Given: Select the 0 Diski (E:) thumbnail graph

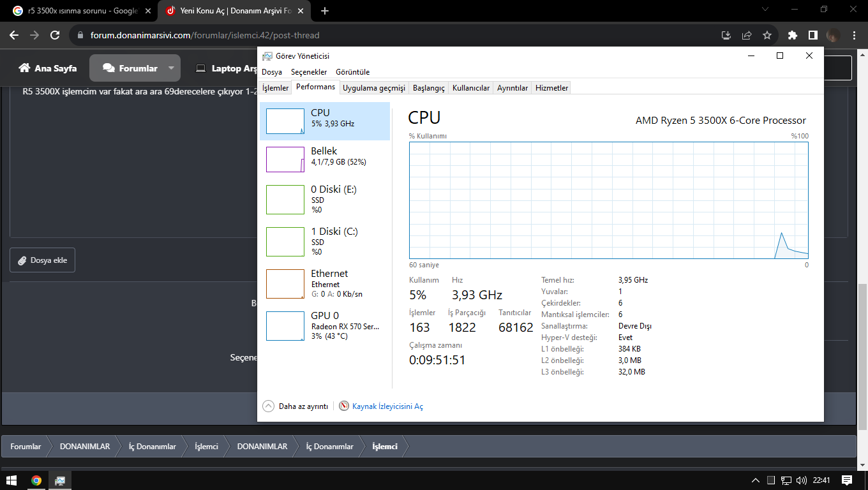Looking at the screenshot, I should (x=285, y=200).
